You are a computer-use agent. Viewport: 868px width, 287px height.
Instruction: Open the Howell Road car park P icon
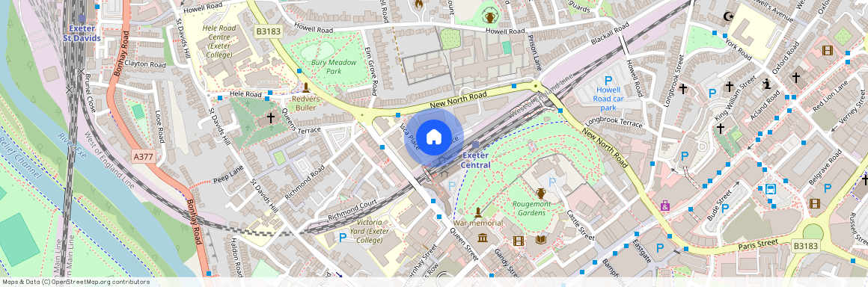608,81
